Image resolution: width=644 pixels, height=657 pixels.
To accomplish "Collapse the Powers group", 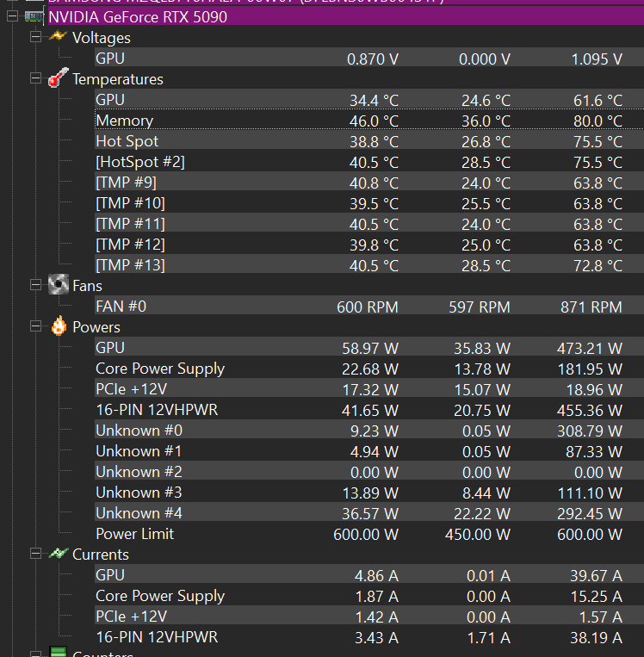I will tap(35, 326).
